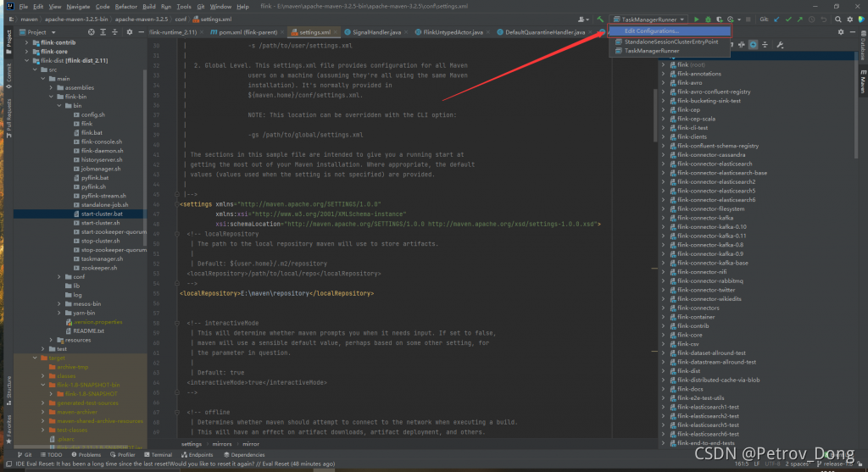Run with coverage icon
The image size is (868, 472).
(x=719, y=19)
